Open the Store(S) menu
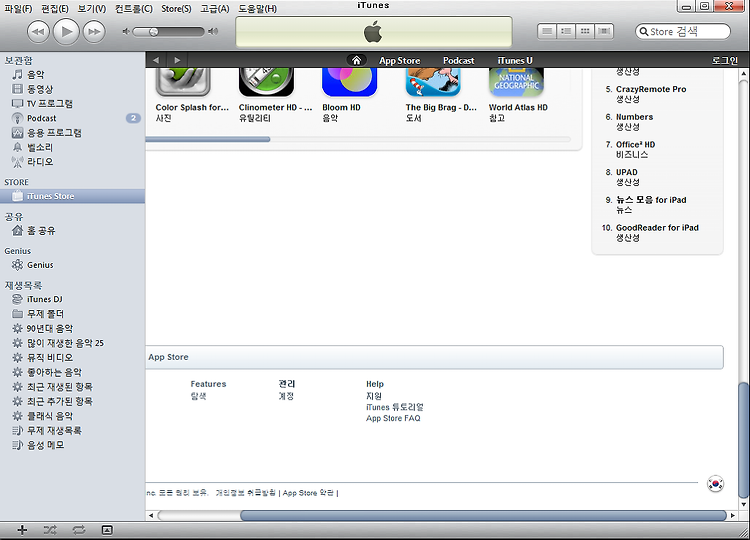750x540 pixels. (x=176, y=9)
